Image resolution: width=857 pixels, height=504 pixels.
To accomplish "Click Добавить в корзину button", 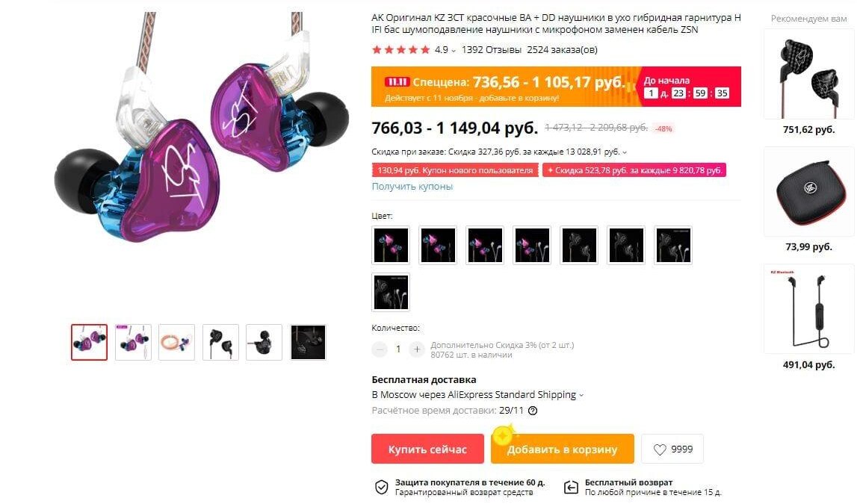I will pos(563,449).
